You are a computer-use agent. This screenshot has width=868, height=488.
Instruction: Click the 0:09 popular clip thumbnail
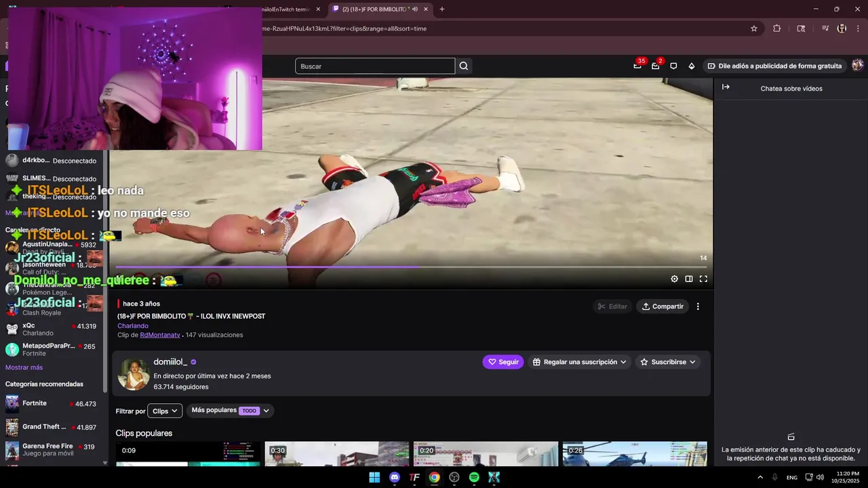click(188, 454)
